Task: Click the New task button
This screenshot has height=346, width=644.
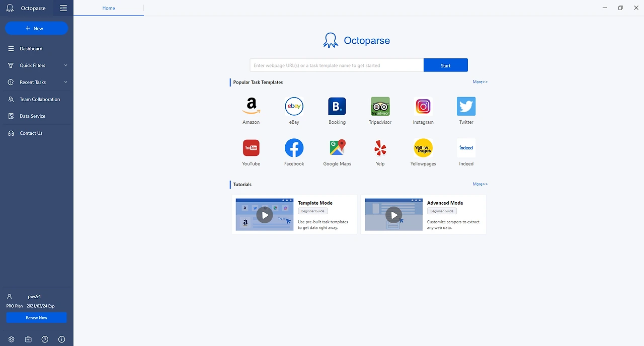Action: point(37,29)
